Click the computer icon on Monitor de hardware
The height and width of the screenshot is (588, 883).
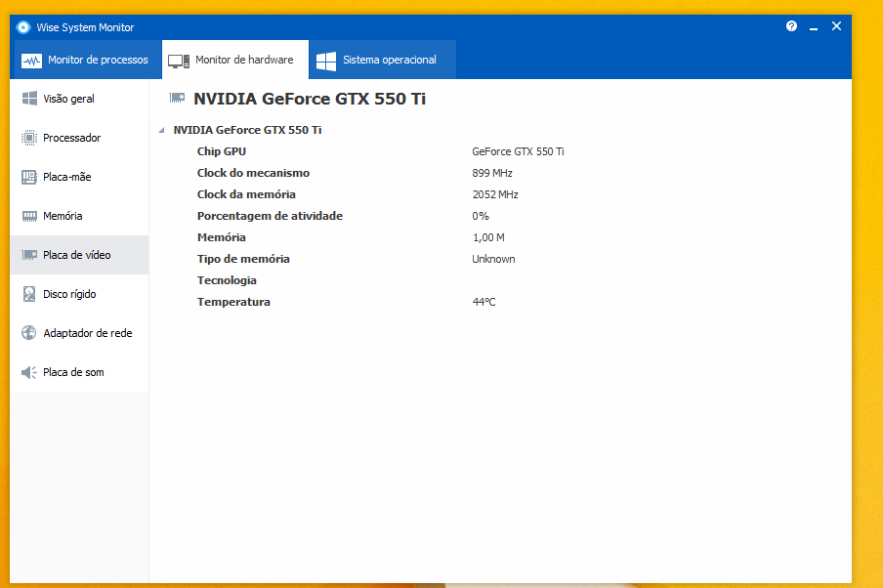(179, 61)
